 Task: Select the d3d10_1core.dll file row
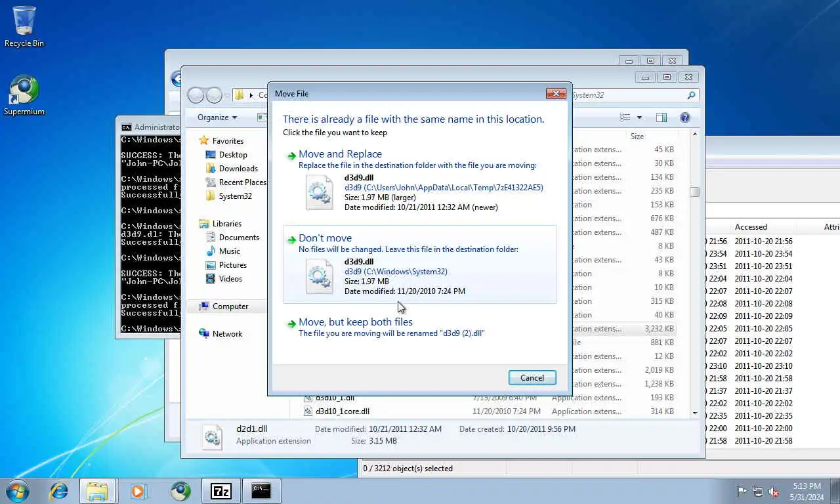click(x=490, y=411)
